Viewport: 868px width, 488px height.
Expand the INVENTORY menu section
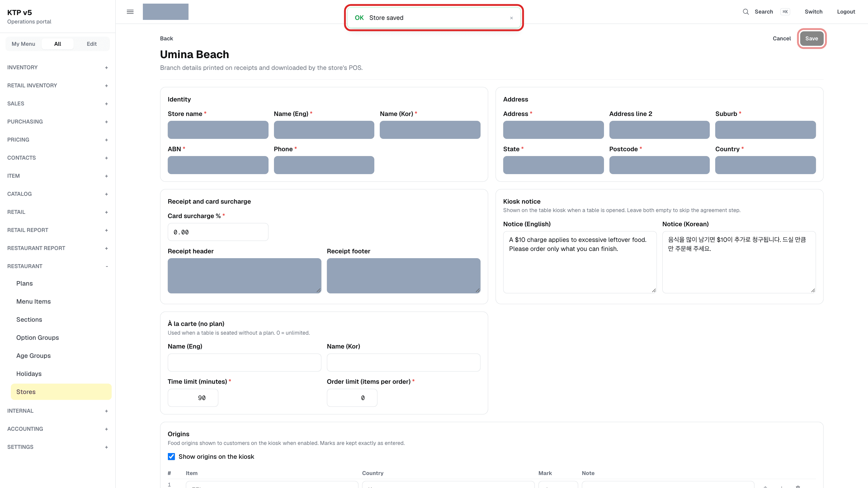point(58,67)
